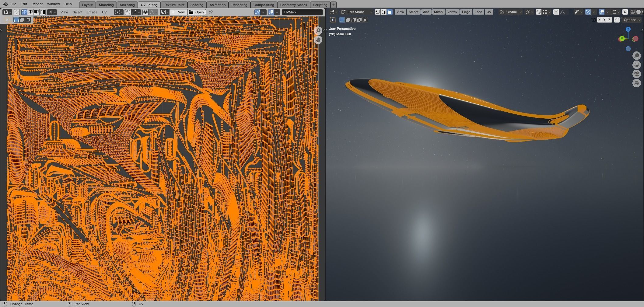
Task: Enable edge select mode in 3D viewport
Action: [x=384, y=12]
